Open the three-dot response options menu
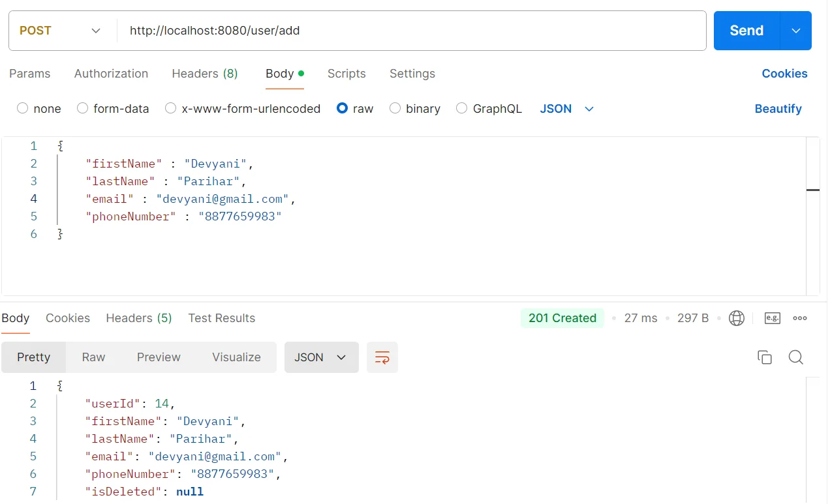This screenshot has height=504, width=830. [800, 318]
